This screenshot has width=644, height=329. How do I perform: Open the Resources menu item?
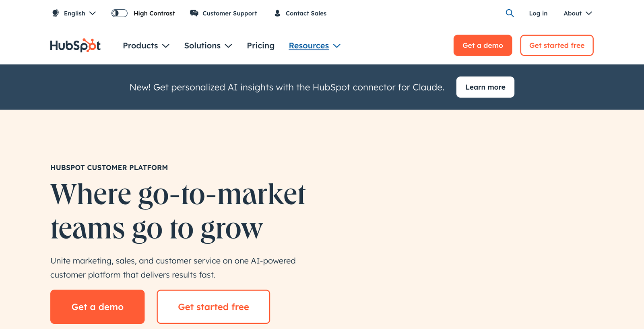309,45
